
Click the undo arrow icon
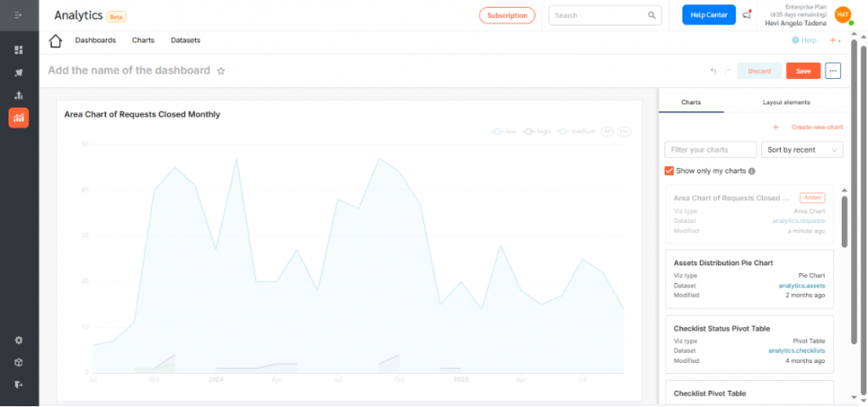coord(713,71)
